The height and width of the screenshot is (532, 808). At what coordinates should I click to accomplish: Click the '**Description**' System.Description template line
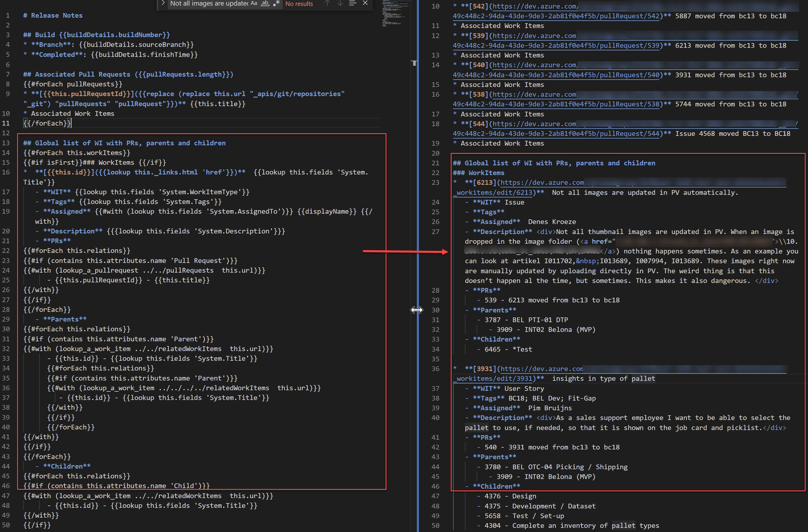(x=160, y=231)
